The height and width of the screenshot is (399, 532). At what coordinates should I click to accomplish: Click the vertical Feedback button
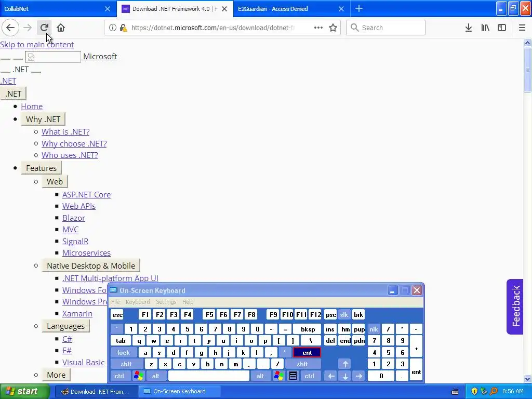pos(515,307)
